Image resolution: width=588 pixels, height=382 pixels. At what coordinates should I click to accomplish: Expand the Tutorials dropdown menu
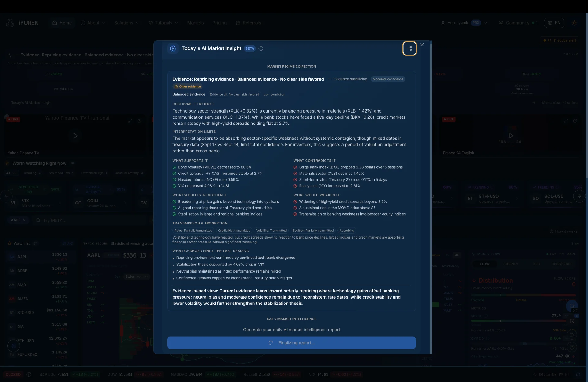pyautogui.click(x=163, y=23)
